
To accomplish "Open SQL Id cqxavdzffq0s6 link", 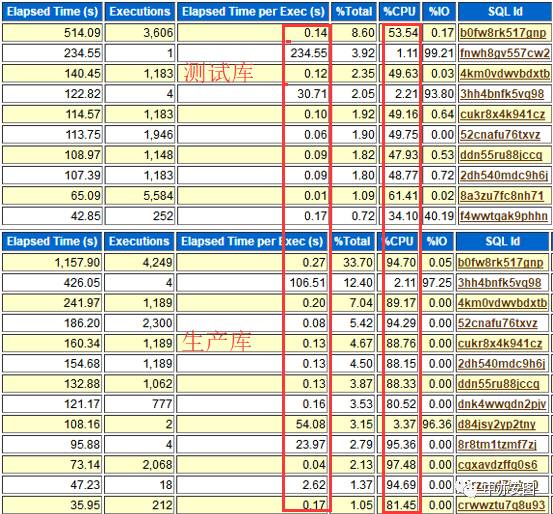I will click(x=498, y=465).
